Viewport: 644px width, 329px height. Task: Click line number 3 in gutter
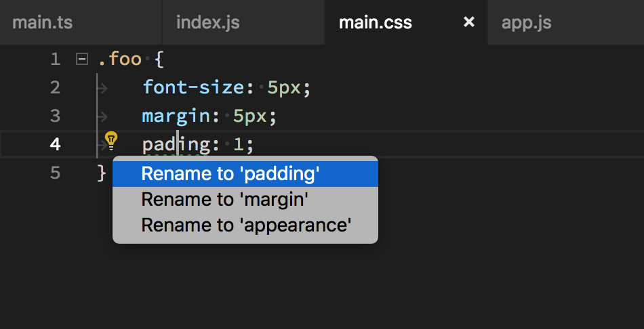tap(55, 116)
